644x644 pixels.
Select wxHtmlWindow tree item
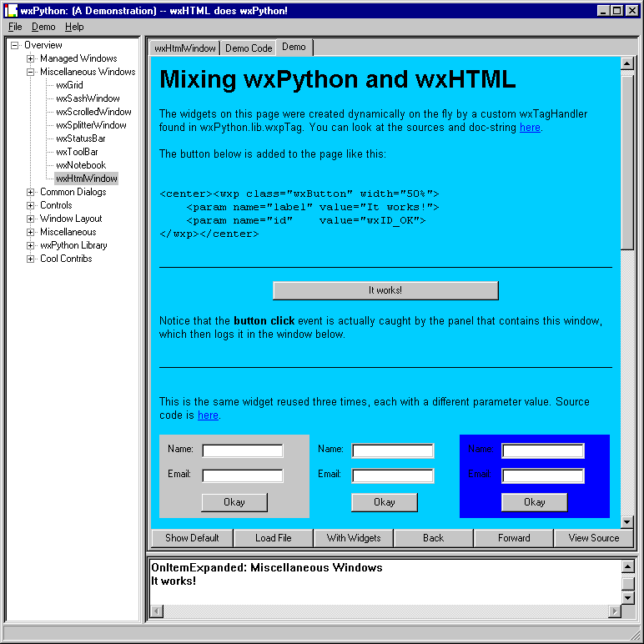point(87,179)
